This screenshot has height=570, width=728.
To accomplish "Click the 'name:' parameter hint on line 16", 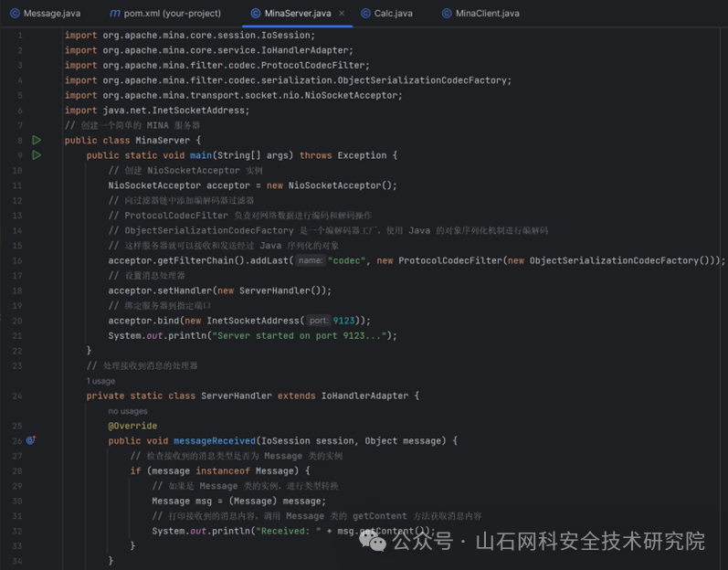I will point(311,260).
